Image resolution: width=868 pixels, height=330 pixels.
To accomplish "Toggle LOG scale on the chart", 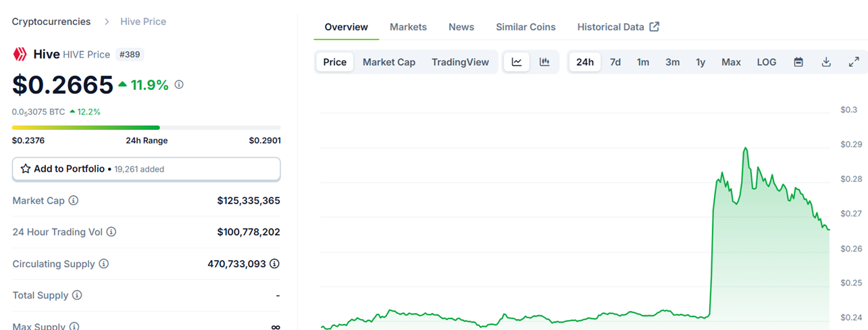I will (767, 62).
